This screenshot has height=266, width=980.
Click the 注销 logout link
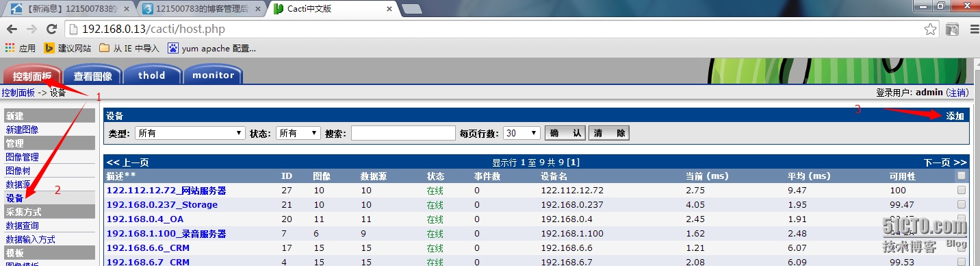pyautogui.click(x=957, y=93)
